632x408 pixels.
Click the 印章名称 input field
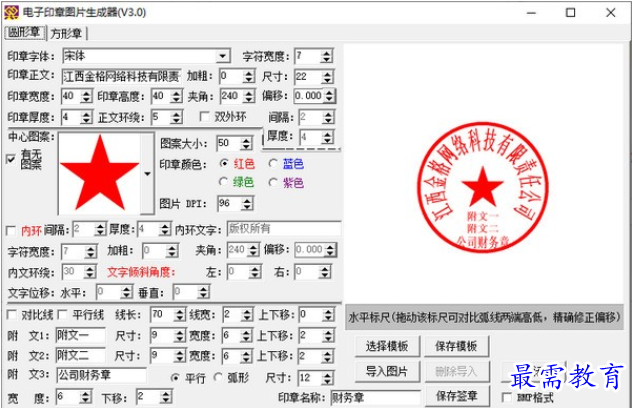375,398
